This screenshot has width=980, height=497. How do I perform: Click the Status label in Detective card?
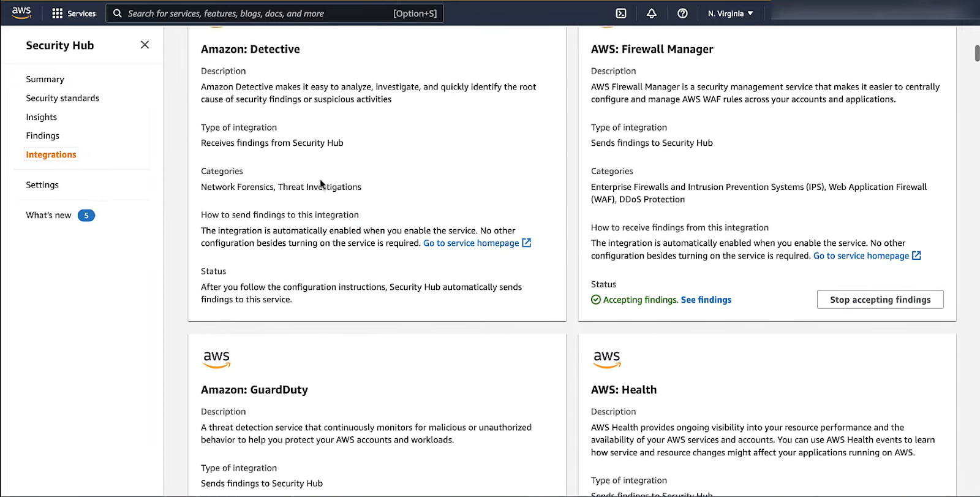pyautogui.click(x=213, y=271)
